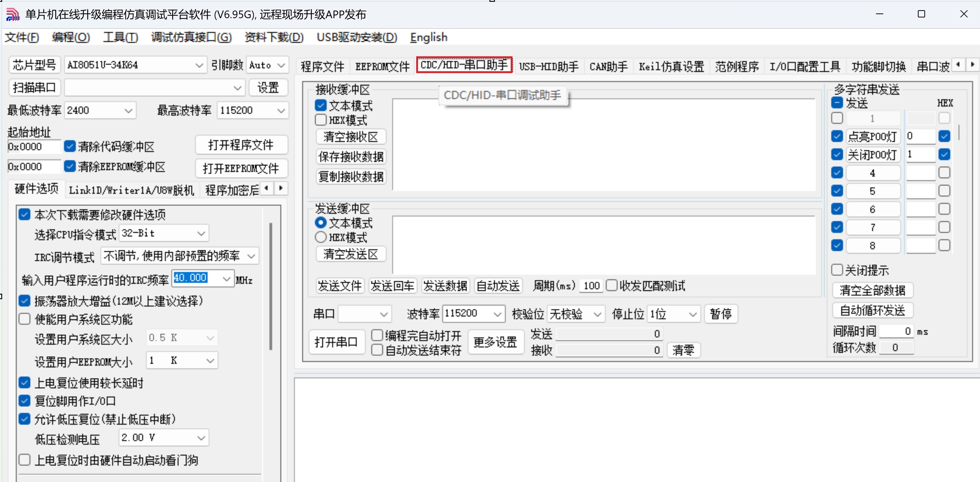Click the 打开EEPROM文件 button
The image size is (980, 482).
tap(241, 168)
